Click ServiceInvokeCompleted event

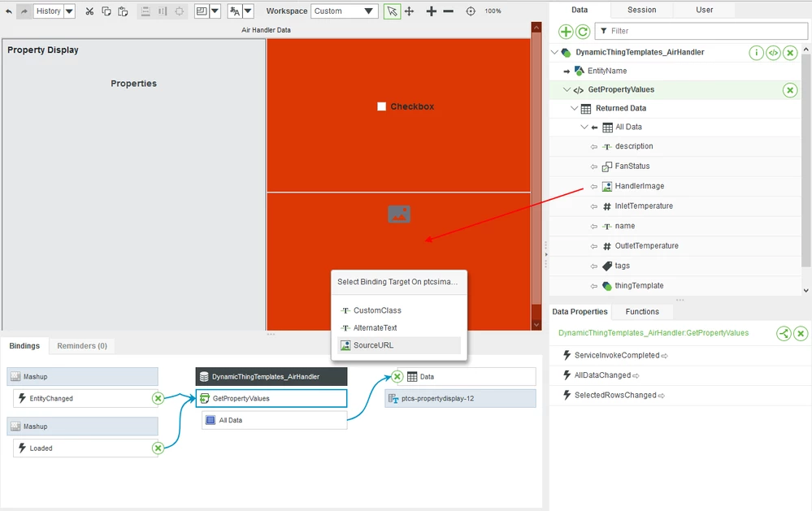click(616, 355)
